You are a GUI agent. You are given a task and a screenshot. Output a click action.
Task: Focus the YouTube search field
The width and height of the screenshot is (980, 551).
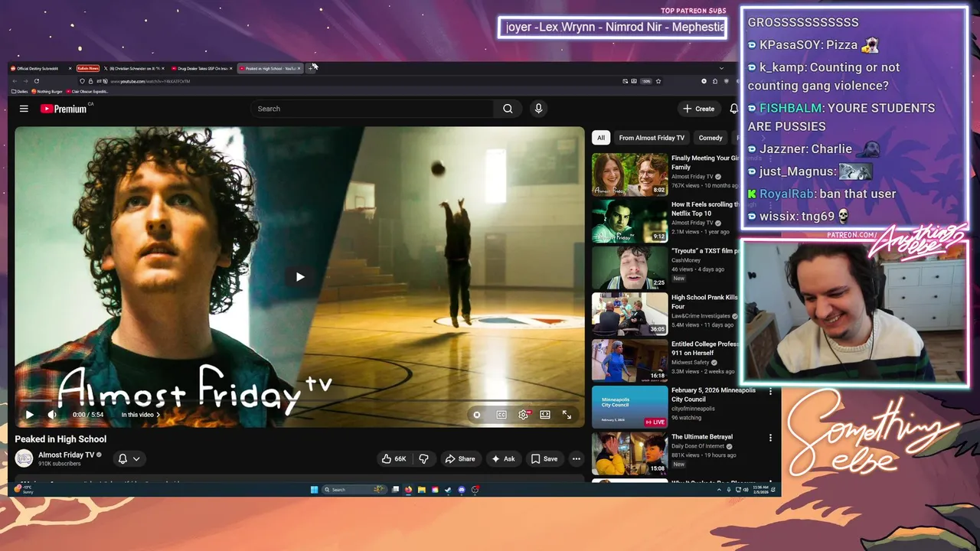coord(372,109)
